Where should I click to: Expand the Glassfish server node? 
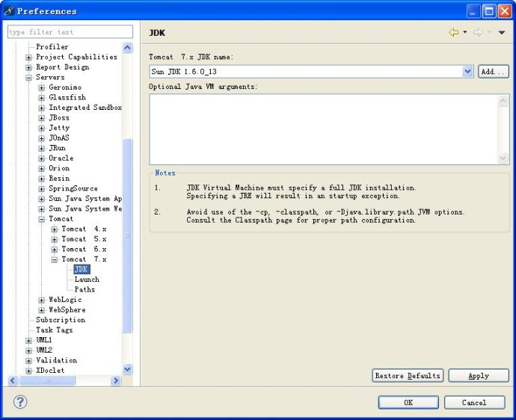coord(41,98)
